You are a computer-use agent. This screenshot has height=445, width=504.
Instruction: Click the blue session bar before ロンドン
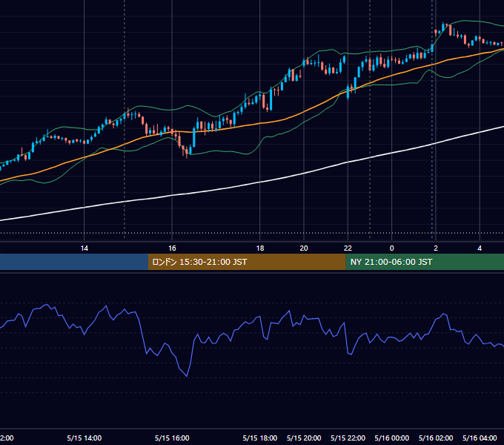pos(74,262)
